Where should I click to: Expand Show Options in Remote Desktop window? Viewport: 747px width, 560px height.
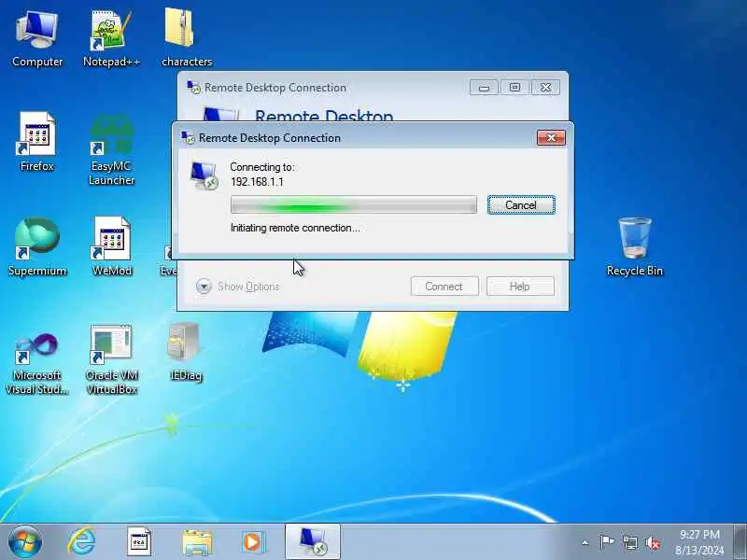[x=238, y=287]
